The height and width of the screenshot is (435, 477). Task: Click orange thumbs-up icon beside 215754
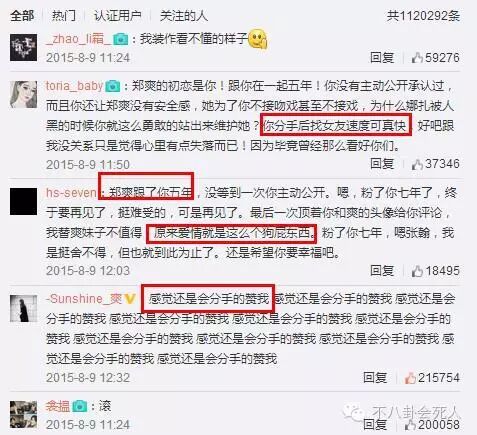click(410, 378)
